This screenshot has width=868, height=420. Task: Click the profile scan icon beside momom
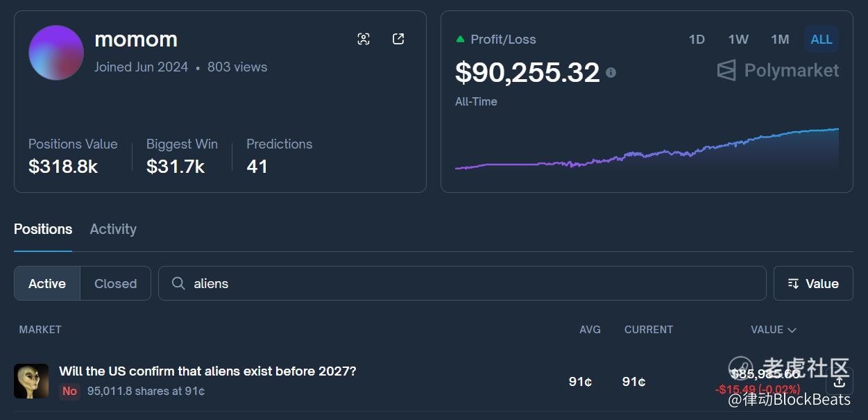tap(364, 39)
